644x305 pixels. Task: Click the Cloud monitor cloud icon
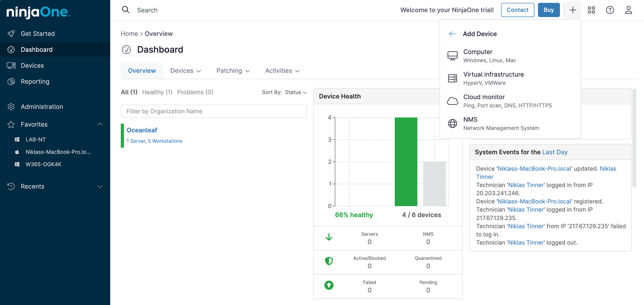coord(452,101)
